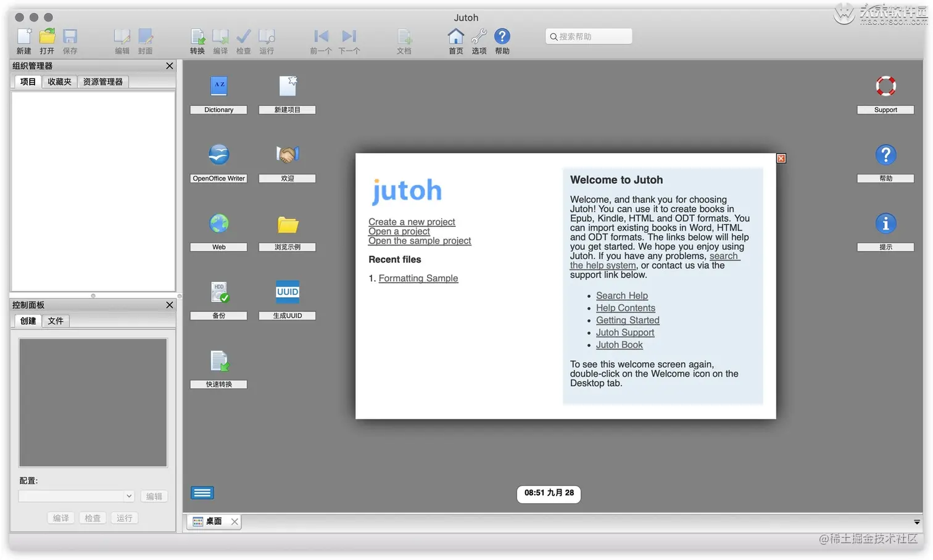
Task: Click the Open the sample project link
Action: pos(420,241)
